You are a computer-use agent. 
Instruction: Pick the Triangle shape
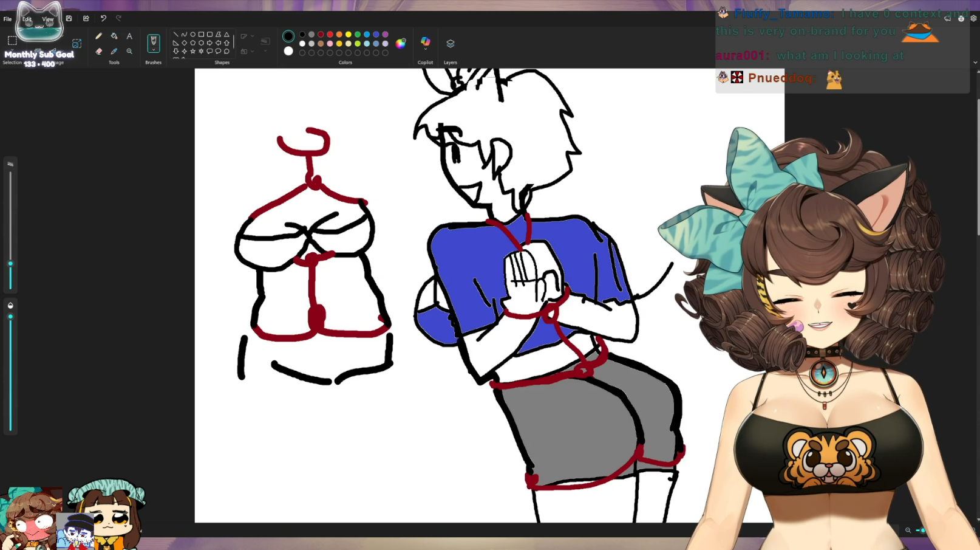(226, 35)
